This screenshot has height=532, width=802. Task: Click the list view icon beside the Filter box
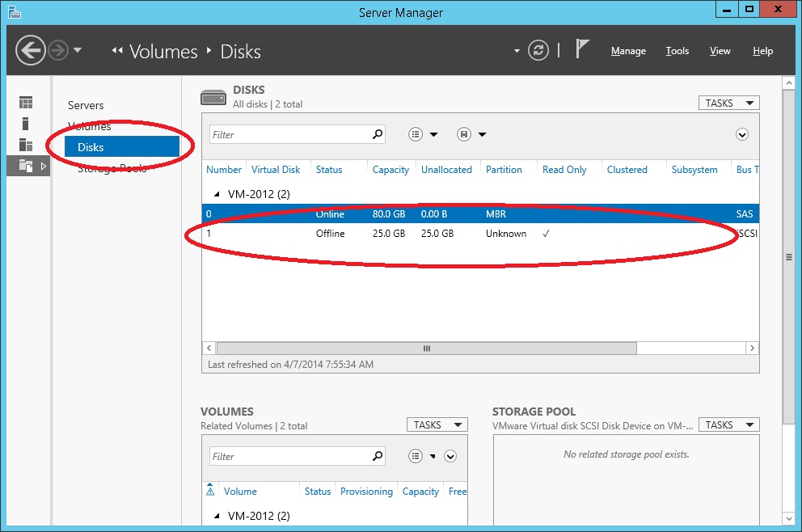[x=414, y=134]
